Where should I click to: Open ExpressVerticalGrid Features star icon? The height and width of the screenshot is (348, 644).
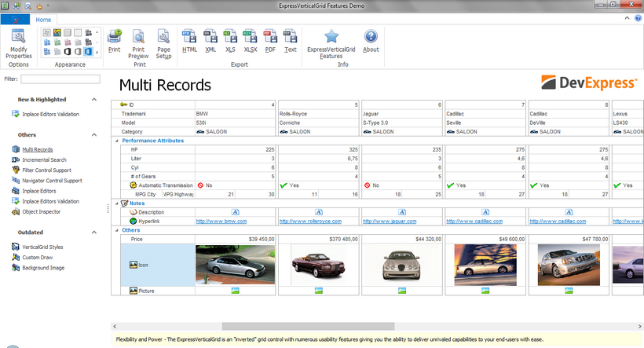tap(331, 37)
